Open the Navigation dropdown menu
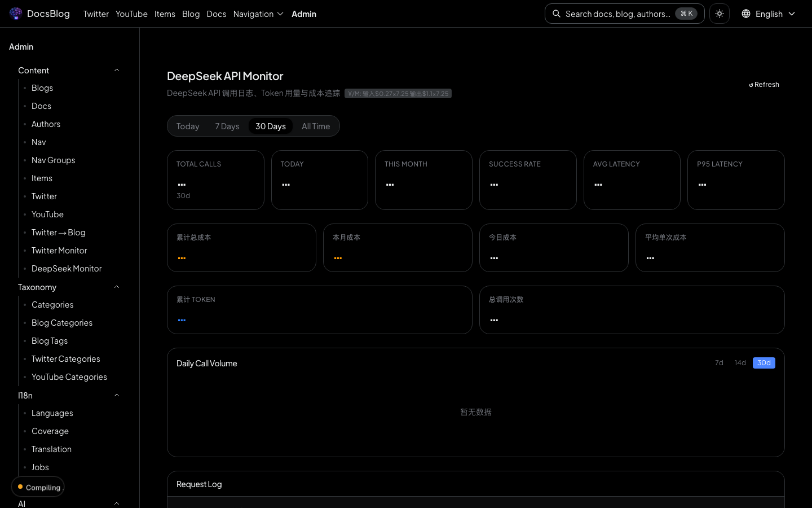 pyautogui.click(x=258, y=14)
